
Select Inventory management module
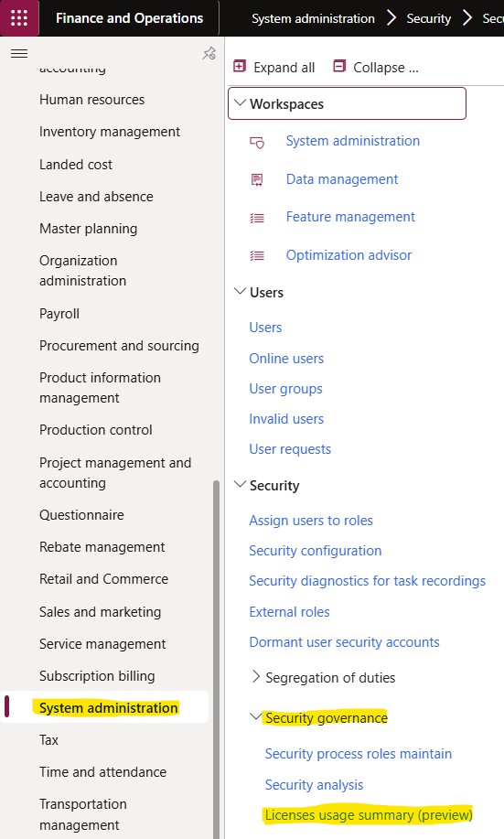110,132
